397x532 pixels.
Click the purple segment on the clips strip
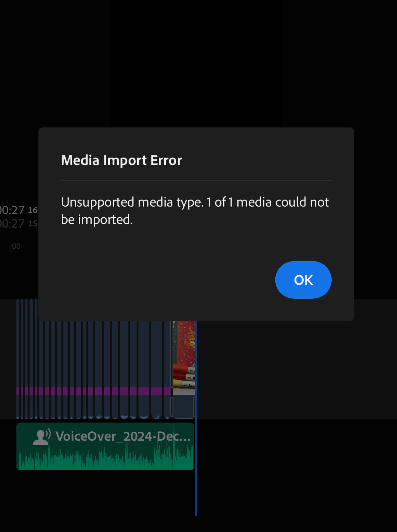coord(94,391)
